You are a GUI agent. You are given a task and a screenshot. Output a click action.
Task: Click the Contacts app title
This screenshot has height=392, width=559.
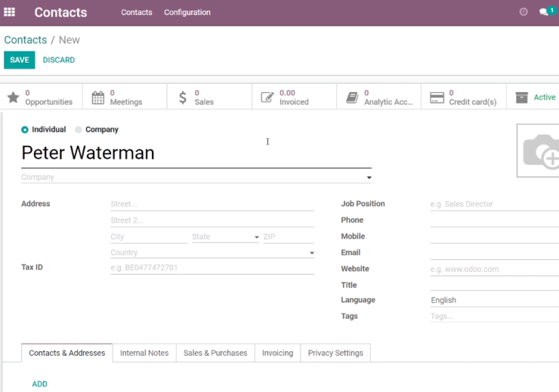point(60,13)
